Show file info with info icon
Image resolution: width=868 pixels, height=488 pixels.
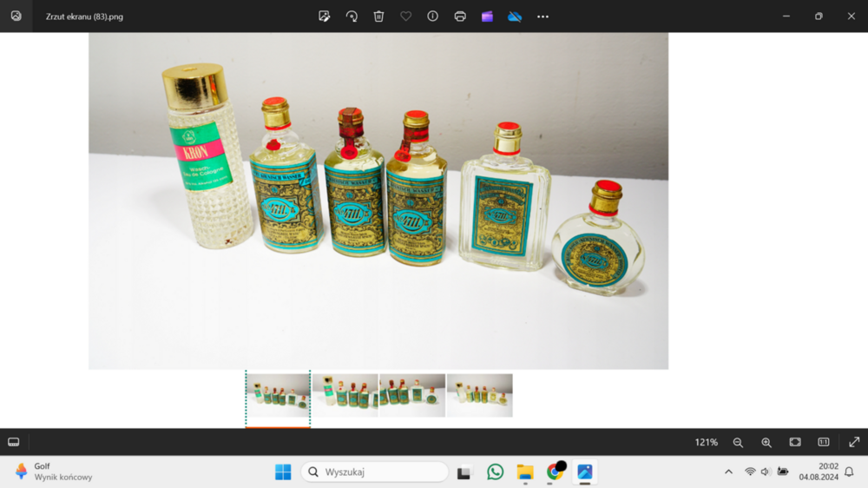[x=432, y=16]
